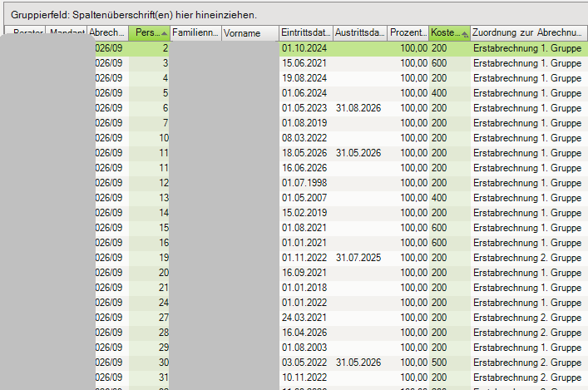Click entry date 24.03.2021
The image size is (588, 390).
pyautogui.click(x=304, y=318)
